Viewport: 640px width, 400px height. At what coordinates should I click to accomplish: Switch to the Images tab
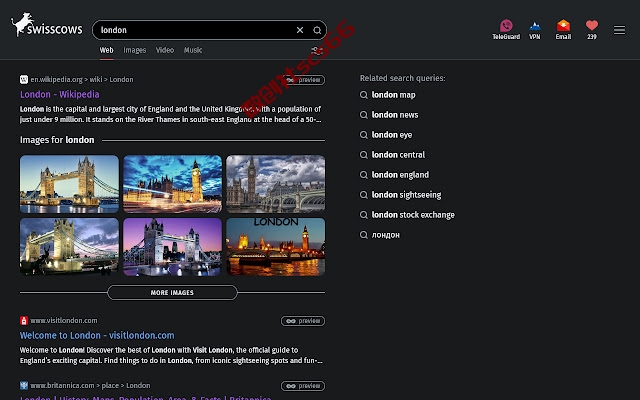click(x=135, y=50)
